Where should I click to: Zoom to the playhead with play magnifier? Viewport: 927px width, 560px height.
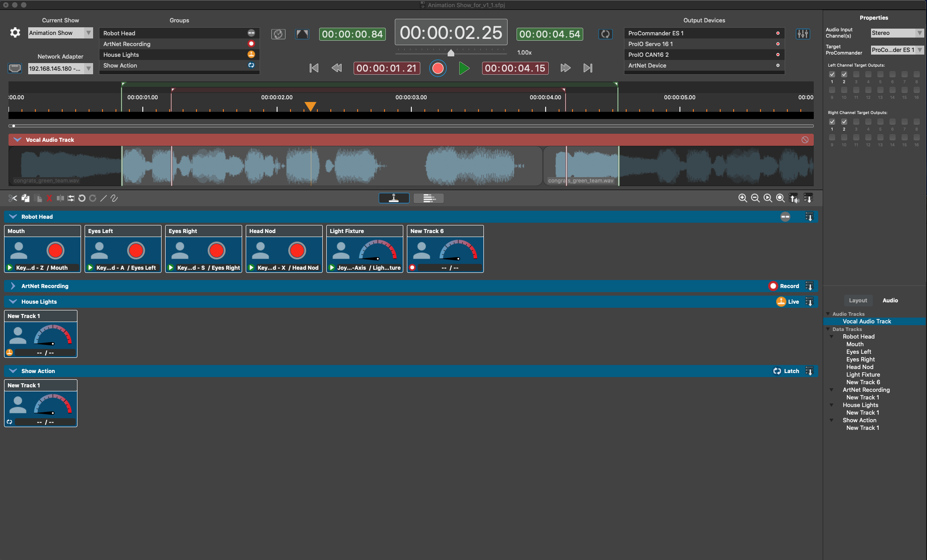point(768,198)
